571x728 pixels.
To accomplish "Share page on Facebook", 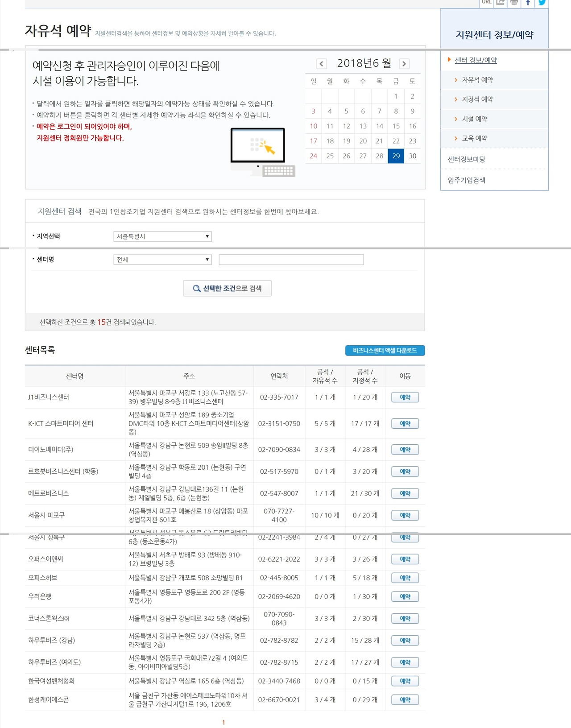I will click(x=528, y=3).
